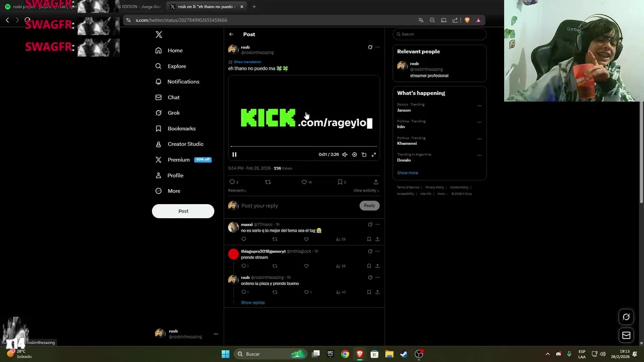Open OBS Studio from the taskbar
The height and width of the screenshot is (362, 644).
point(419,354)
